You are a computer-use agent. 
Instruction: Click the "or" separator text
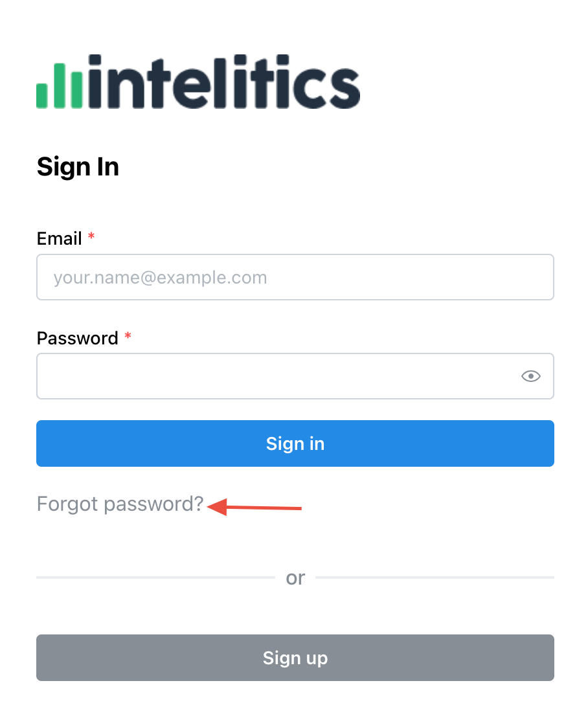tap(295, 577)
